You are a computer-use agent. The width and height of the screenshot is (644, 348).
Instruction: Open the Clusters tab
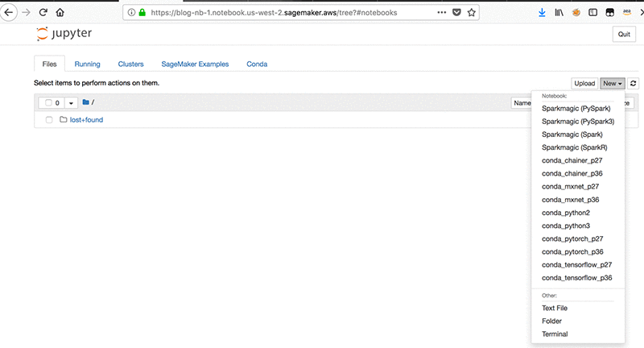[130, 64]
